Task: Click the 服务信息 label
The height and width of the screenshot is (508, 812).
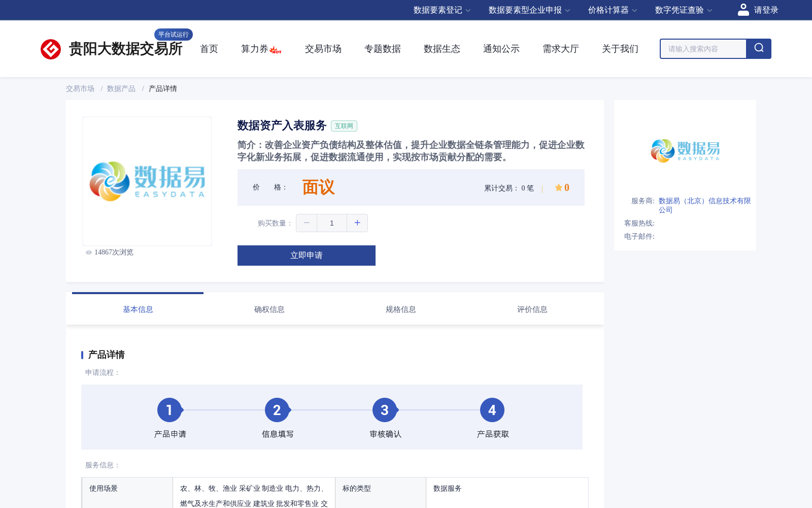Action: 103,465
